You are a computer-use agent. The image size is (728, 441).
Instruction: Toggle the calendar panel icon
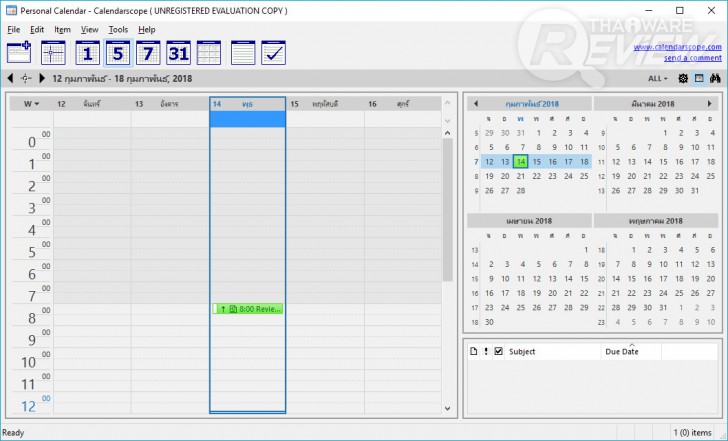(x=699, y=78)
